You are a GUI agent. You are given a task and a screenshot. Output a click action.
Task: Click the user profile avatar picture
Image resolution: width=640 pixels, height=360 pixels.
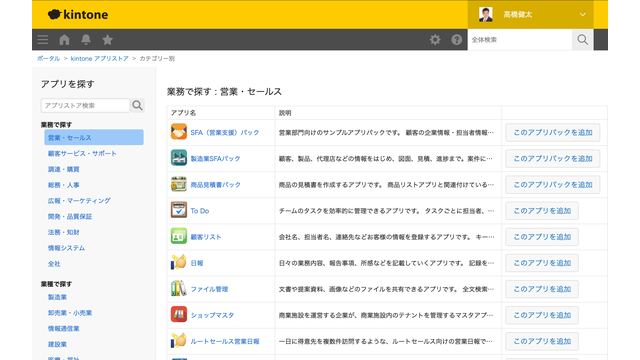pyautogui.click(x=485, y=14)
